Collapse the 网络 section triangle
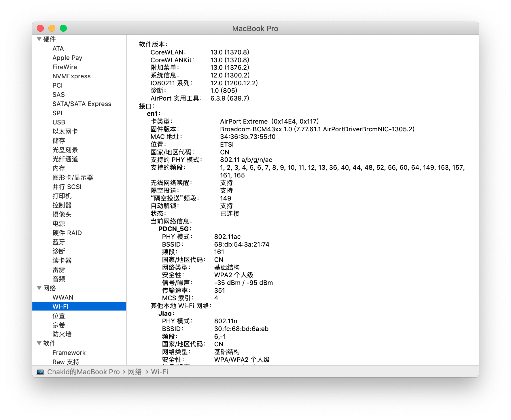 click(x=39, y=288)
